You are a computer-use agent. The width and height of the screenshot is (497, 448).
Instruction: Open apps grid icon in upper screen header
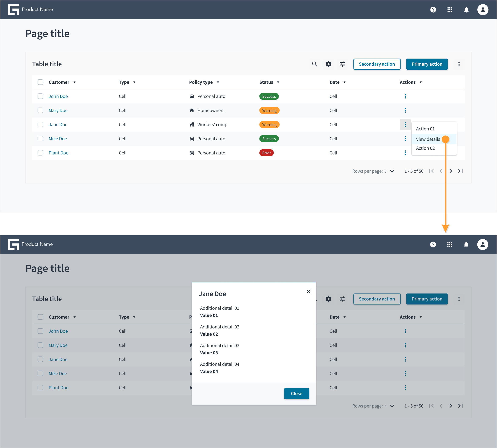(x=449, y=10)
